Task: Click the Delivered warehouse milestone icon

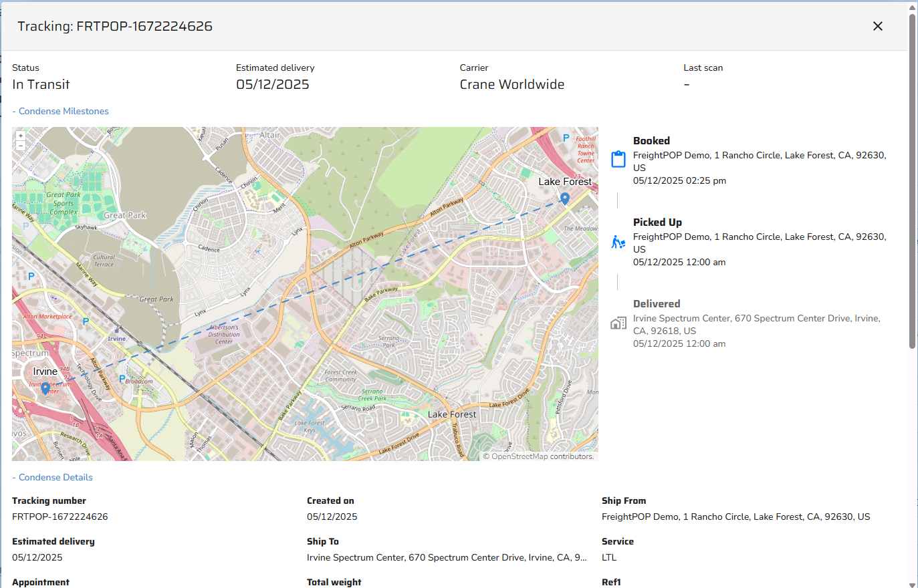Action: [x=618, y=323]
